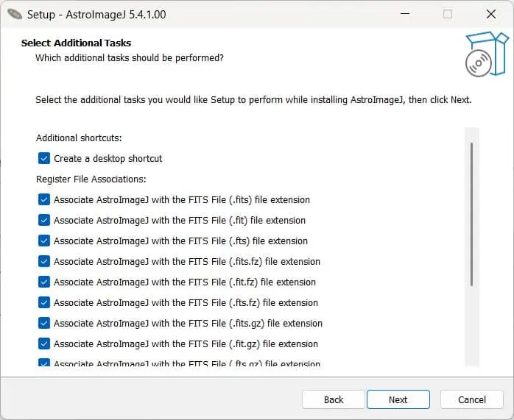Click the 'Additional shortcuts:' label
This screenshot has height=420, width=514.
tap(79, 138)
